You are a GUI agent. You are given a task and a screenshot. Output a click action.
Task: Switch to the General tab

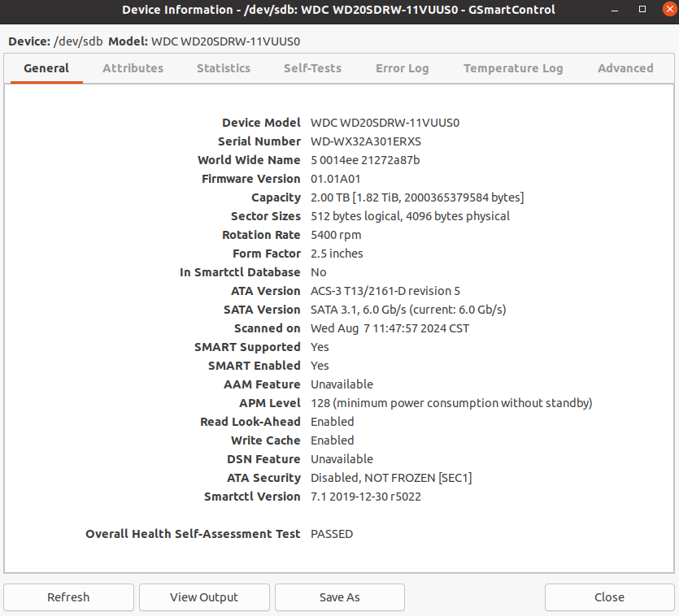click(46, 68)
